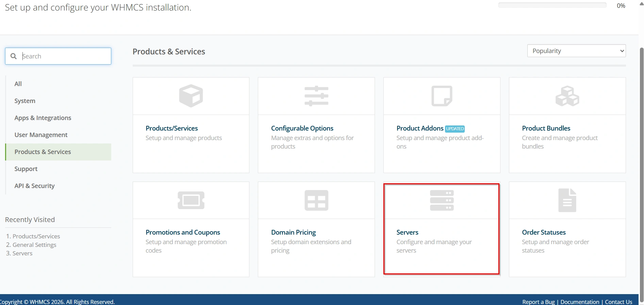Screen dimensions: 644x305
Task: Click the Promotions and Coupons ticket icon
Action: 191,200
